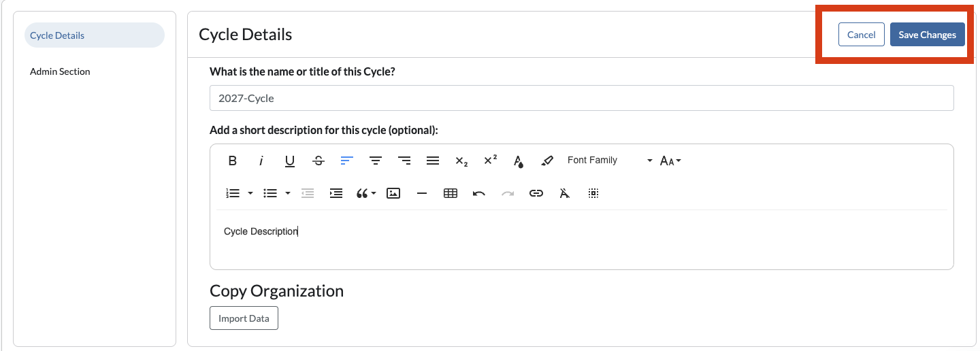980x351 pixels.
Task: Open Admin Section in sidebar
Action: 60,71
